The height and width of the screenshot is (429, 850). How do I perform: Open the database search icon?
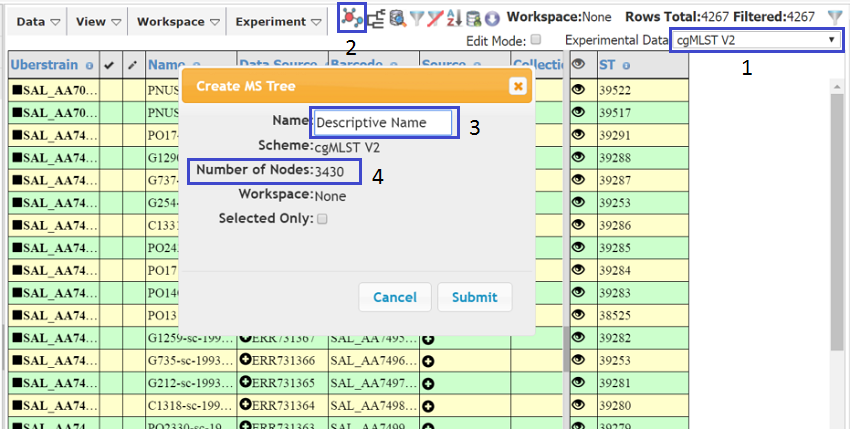point(398,19)
